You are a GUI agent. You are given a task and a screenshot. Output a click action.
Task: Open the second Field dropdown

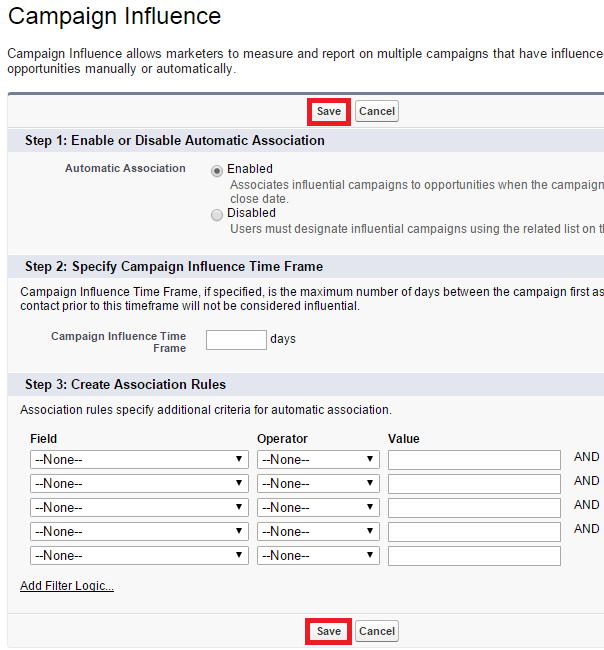pos(139,484)
